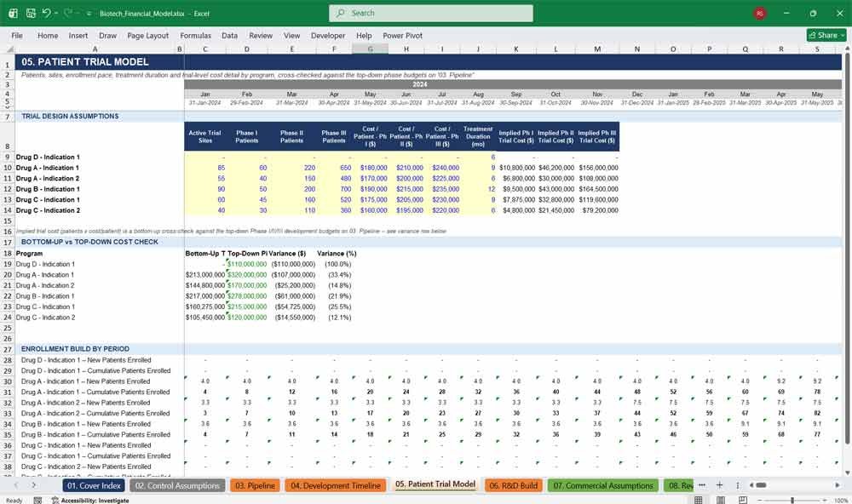Screen dimensions: 852x504
Task: Switch to Normal view icon
Action: [x=699, y=500]
